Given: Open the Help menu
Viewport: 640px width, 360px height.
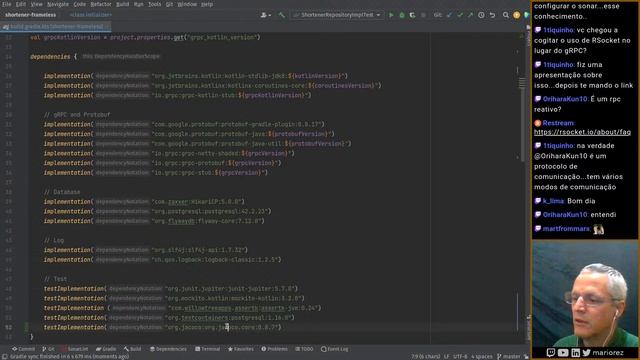Looking at the screenshot, I should pos(207,4).
